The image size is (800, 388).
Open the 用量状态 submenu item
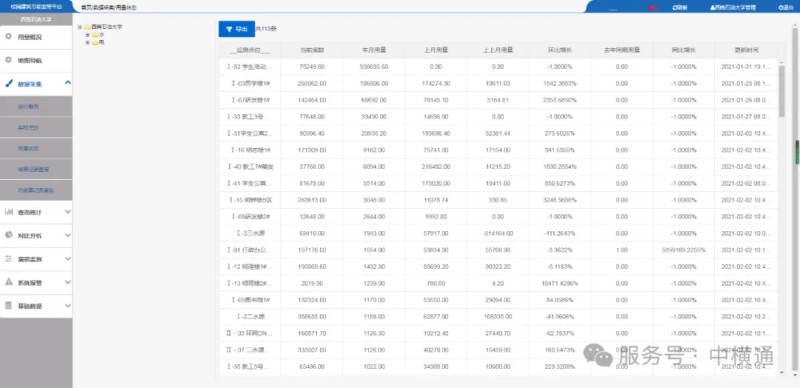pyautogui.click(x=36, y=148)
